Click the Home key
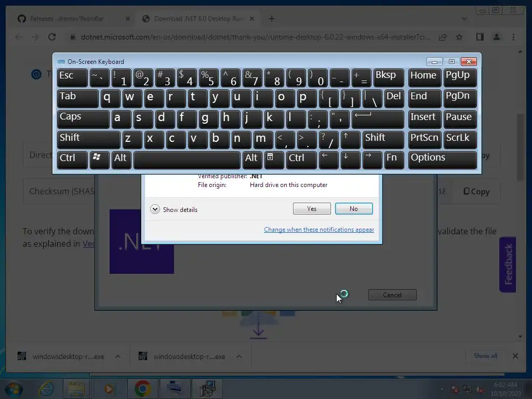The width and height of the screenshot is (532, 399). [425, 78]
